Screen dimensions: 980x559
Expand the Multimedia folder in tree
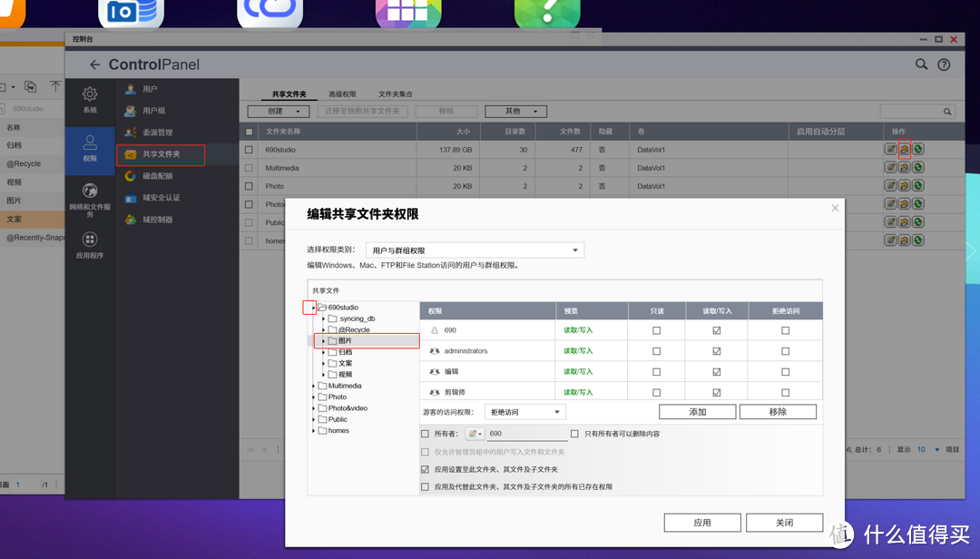(x=314, y=386)
